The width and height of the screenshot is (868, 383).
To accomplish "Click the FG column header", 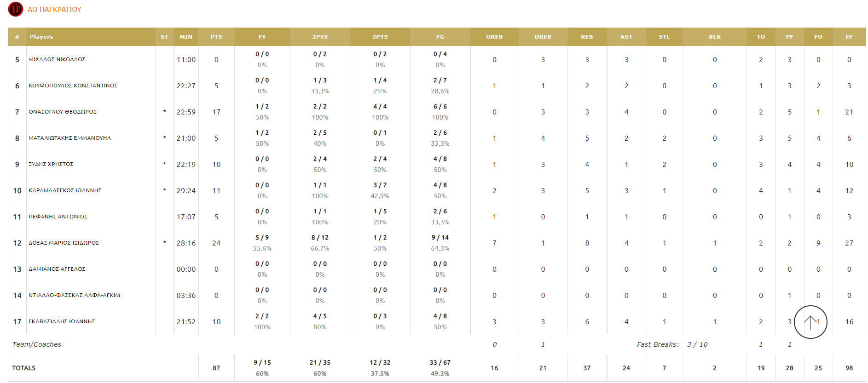I will tap(440, 37).
